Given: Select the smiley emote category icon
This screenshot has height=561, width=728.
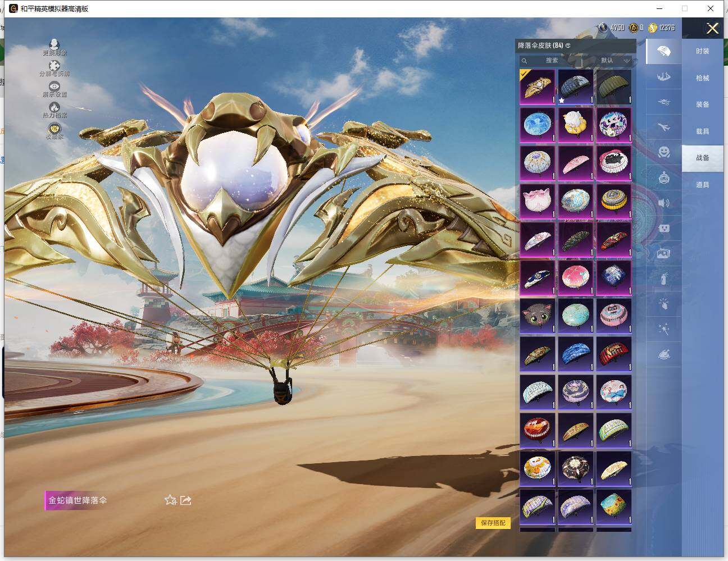Looking at the screenshot, I should pos(663,152).
